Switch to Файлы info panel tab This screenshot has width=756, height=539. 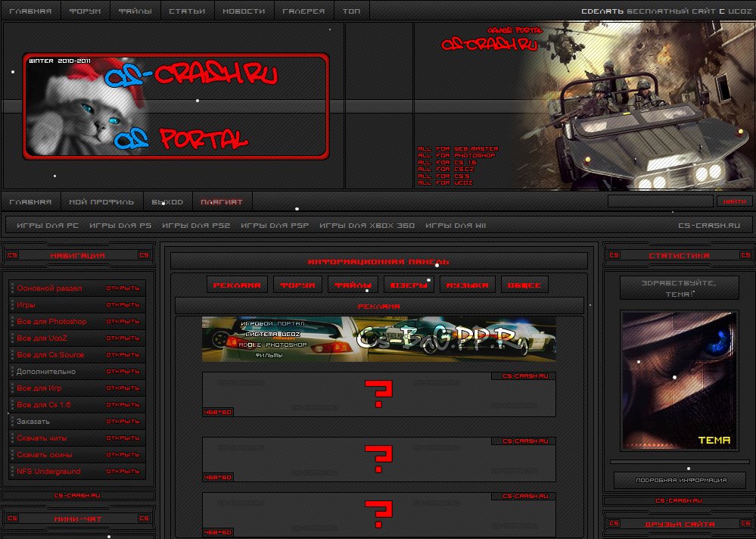[353, 285]
